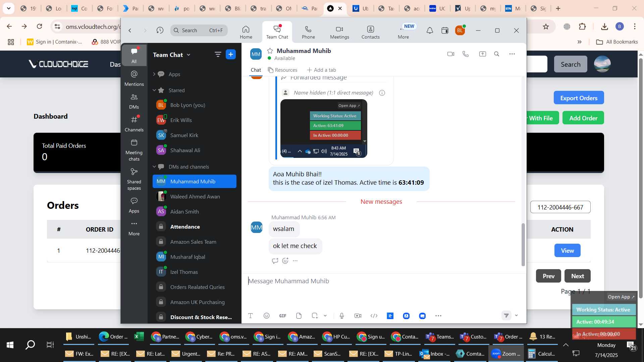Open text formatting options in composer
The height and width of the screenshot is (362, 644).
click(251, 316)
